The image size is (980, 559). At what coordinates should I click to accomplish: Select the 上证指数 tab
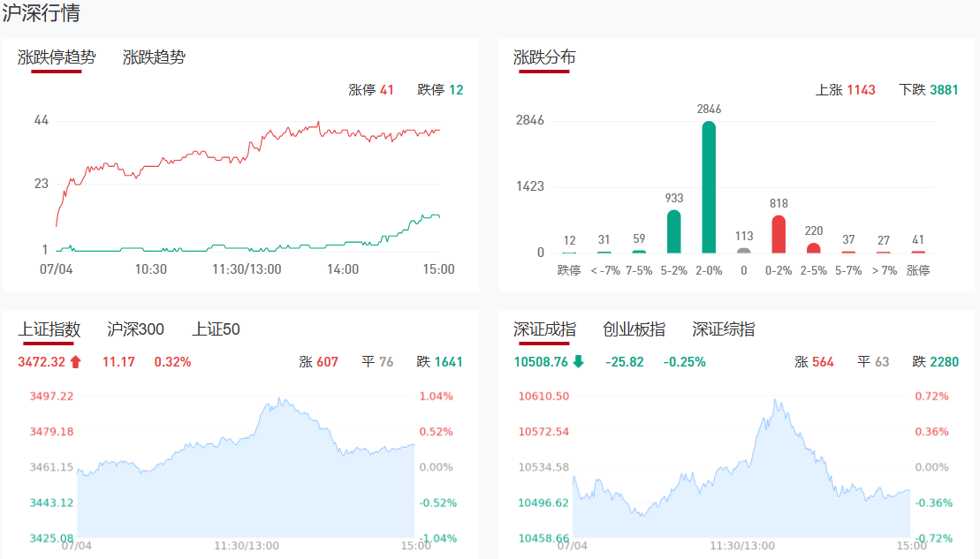click(49, 329)
